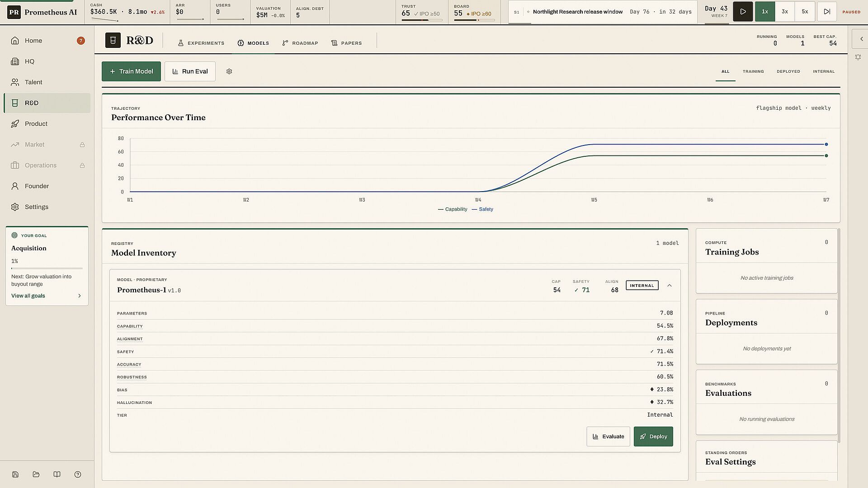Click the Acquisition goal progress bar
868x488 pixels.
pyautogui.click(x=47, y=268)
